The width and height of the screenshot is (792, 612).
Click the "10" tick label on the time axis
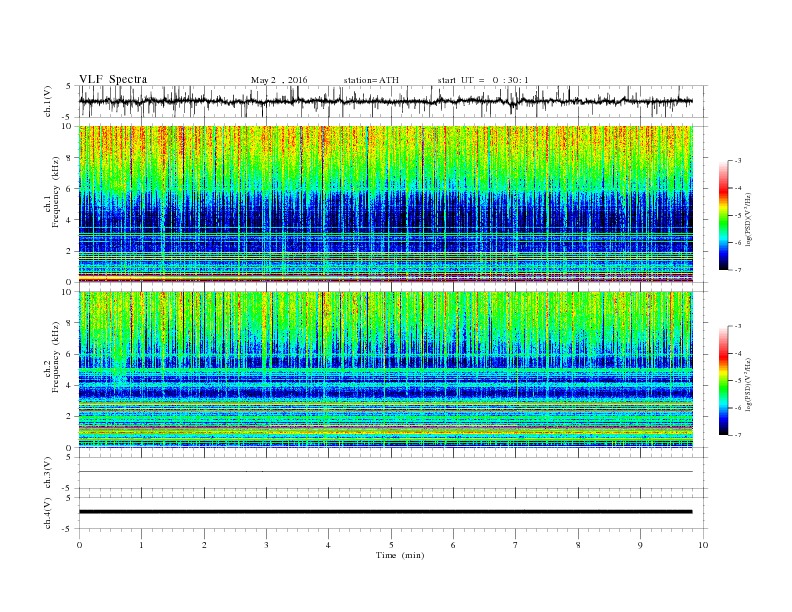click(x=703, y=545)
